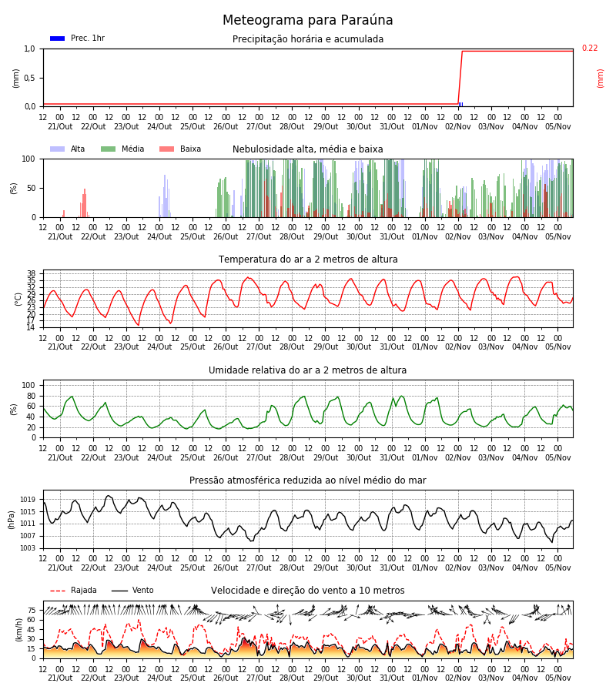This screenshot has width=616, height=693.
Task: Click the 1019 label on pressure axis
Action: point(28,500)
